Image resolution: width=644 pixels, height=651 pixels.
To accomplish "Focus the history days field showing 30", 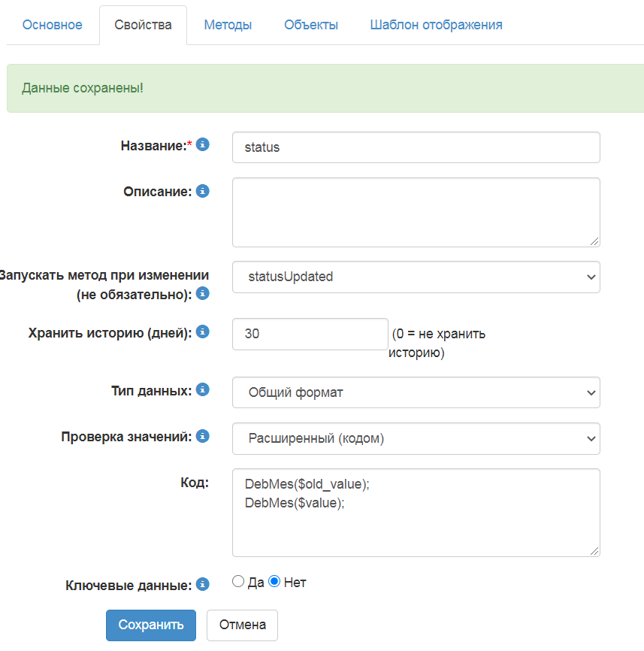I will (310, 334).
